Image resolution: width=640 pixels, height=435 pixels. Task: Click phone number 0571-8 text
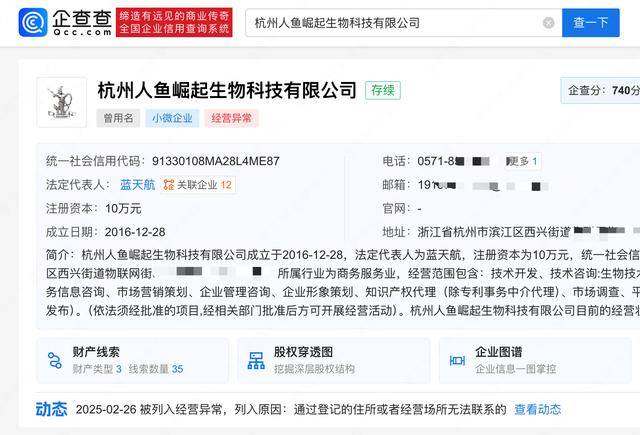point(436,161)
